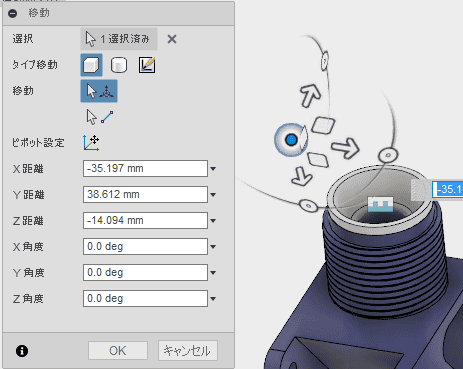
Task: Confirm the move with OK button
Action: [x=118, y=351]
